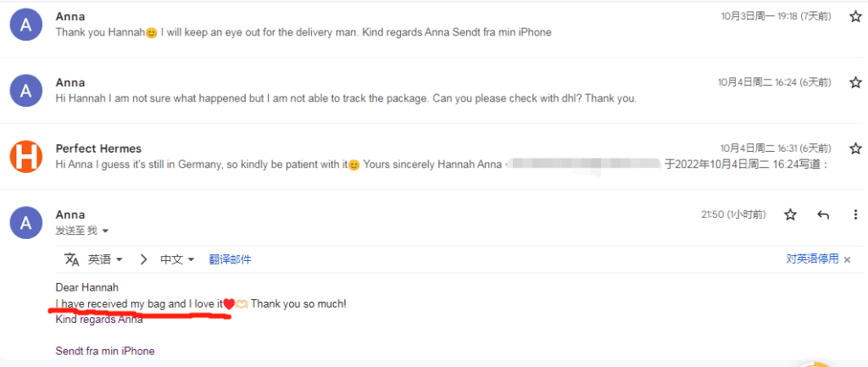The width and height of the screenshot is (868, 367).
Task: Click the 翻译邮件 link
Action: 230,259
